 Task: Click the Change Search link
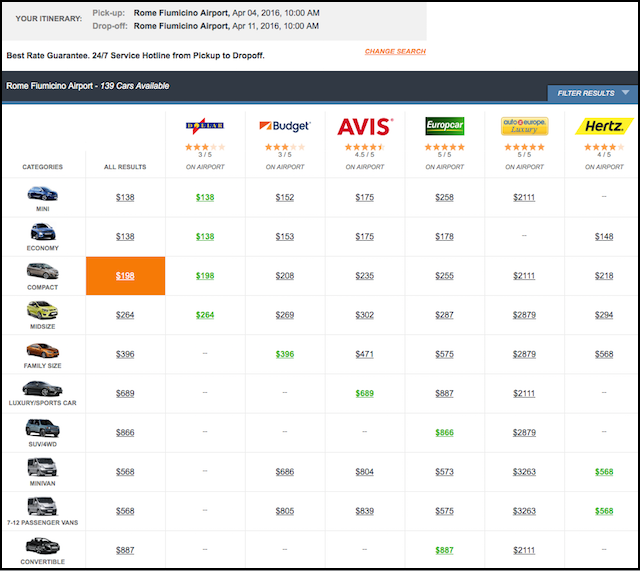tap(395, 51)
